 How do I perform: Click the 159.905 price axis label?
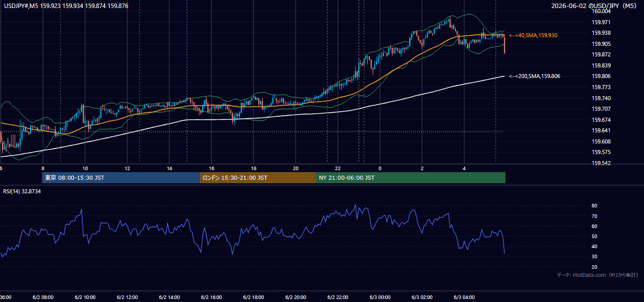coord(601,44)
